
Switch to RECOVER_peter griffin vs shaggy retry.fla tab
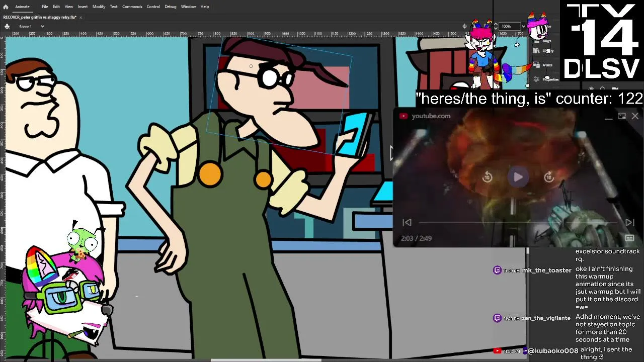point(40,17)
